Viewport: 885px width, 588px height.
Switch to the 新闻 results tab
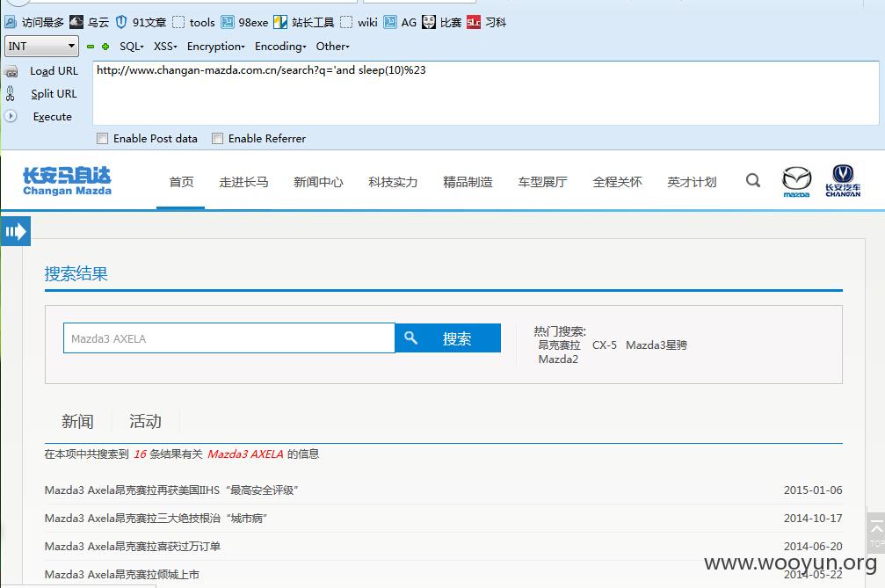[78, 421]
